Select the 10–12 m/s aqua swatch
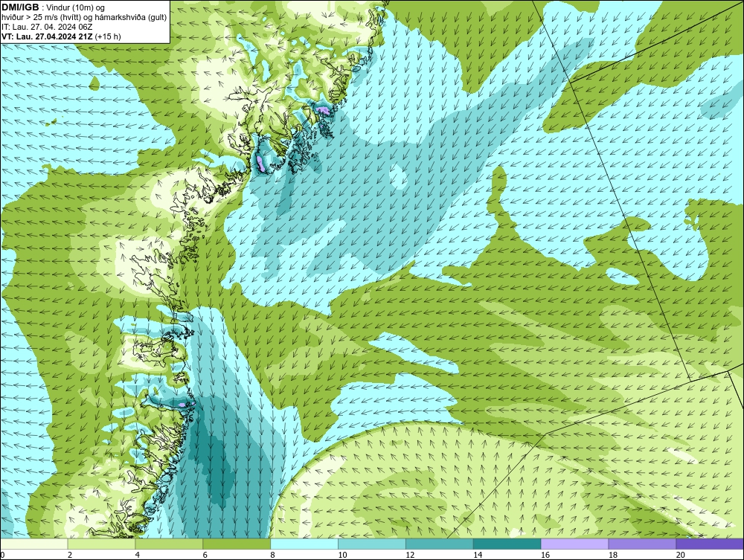744x560 pixels. tap(372, 544)
